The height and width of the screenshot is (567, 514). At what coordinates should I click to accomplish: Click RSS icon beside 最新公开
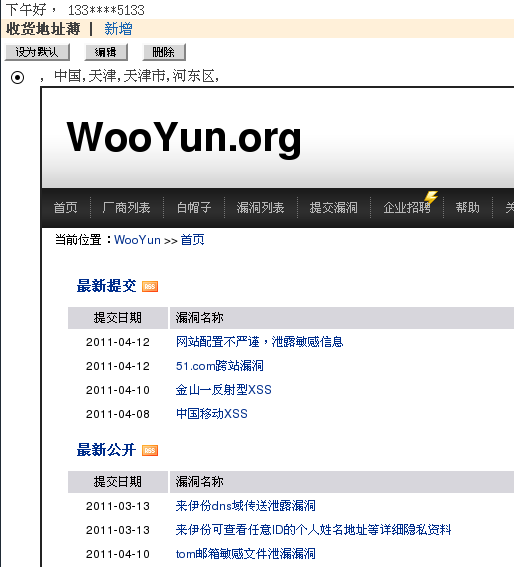(150, 451)
